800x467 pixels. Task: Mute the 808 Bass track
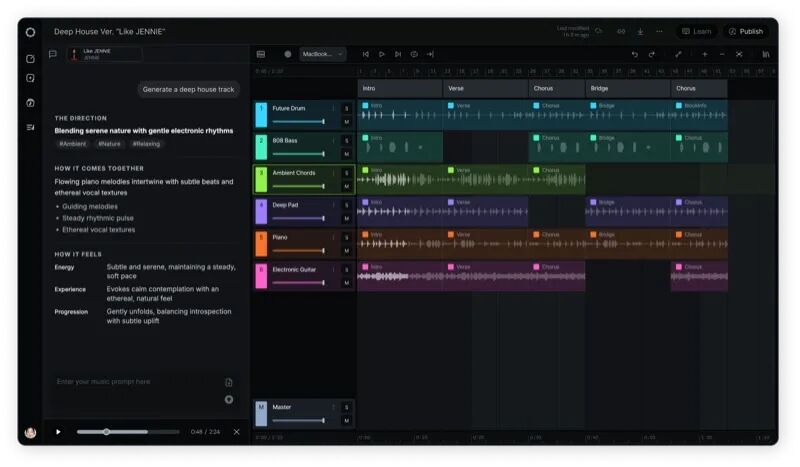[x=346, y=154]
